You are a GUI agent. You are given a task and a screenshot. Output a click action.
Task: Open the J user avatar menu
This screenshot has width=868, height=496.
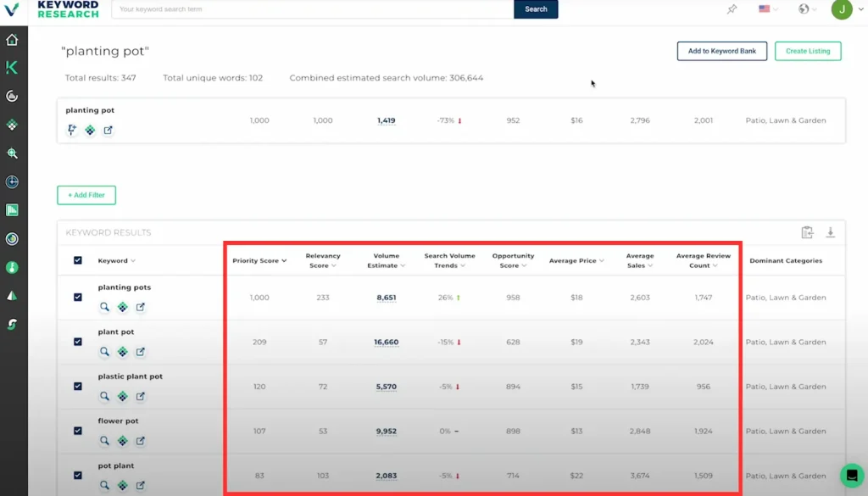842,8
